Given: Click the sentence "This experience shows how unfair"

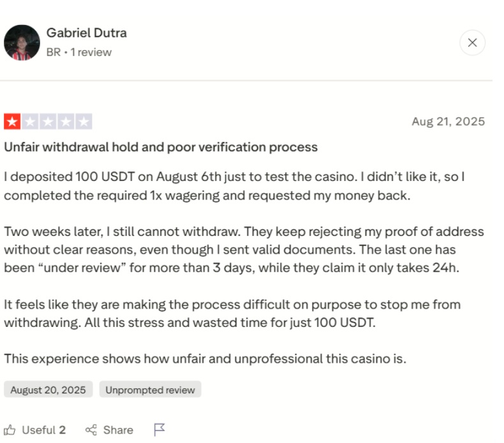Looking at the screenshot, I should [205, 359].
